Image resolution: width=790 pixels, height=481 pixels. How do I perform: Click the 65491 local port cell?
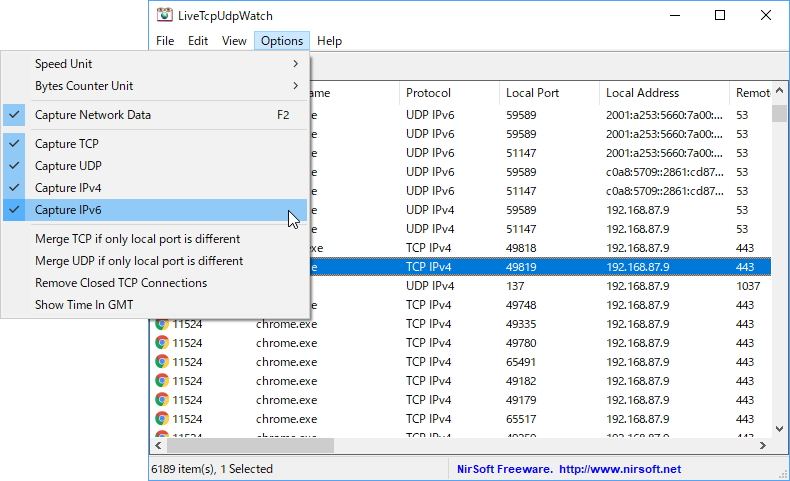(x=521, y=362)
